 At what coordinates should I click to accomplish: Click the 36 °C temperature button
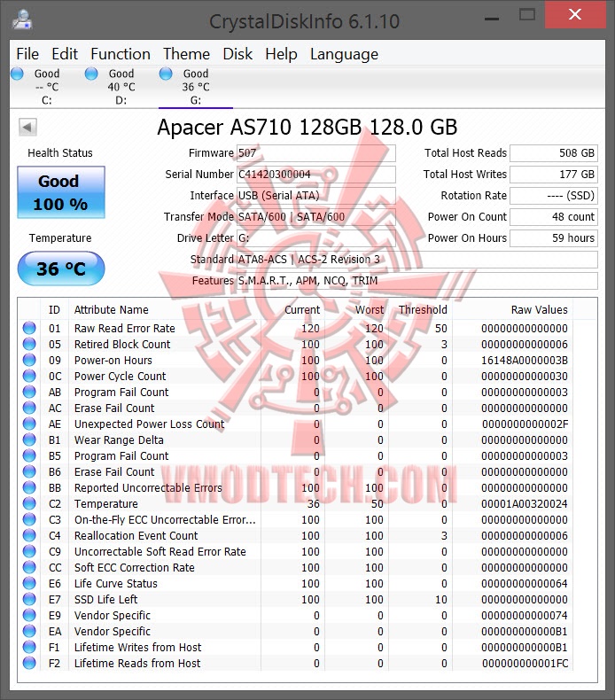61,268
